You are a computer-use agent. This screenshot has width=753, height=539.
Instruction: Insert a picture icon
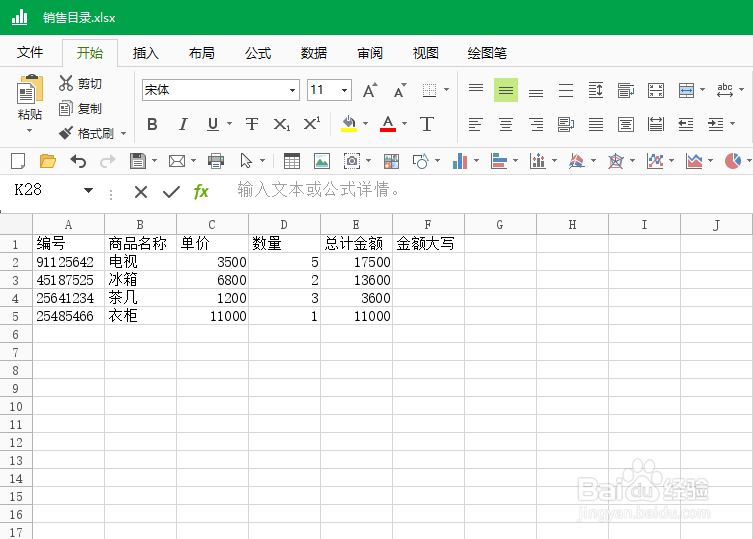[x=322, y=161]
